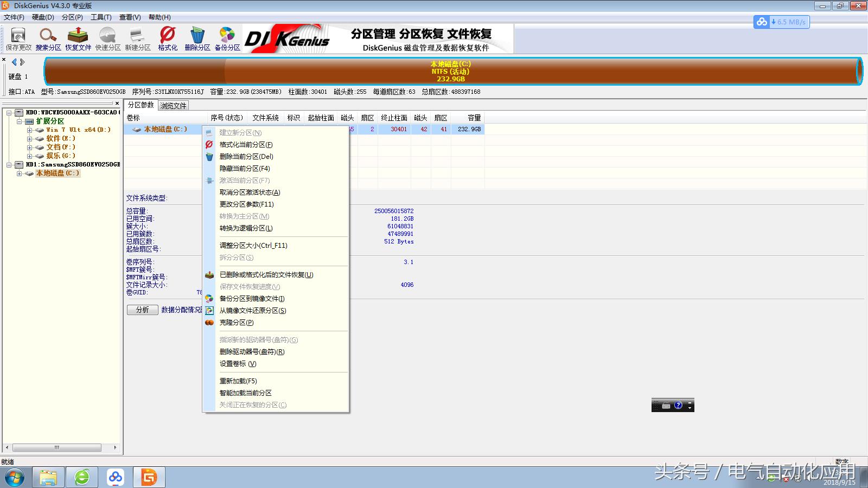
Task: Click the horizontal scrollbar under the partition tree
Action: (x=57, y=448)
